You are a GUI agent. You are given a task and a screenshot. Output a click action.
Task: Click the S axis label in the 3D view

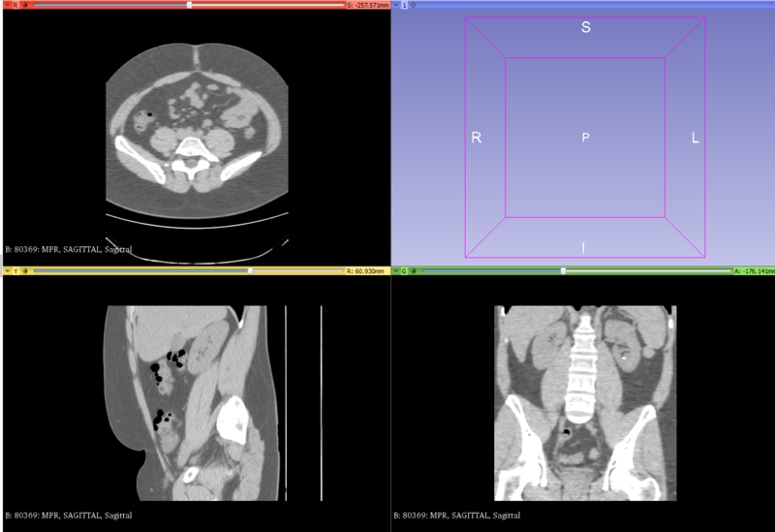coord(585,28)
